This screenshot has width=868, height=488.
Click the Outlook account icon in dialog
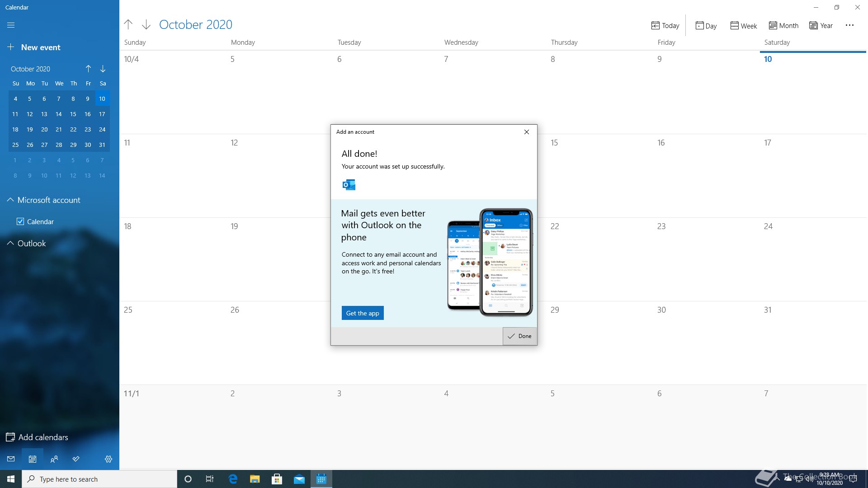[x=349, y=185]
